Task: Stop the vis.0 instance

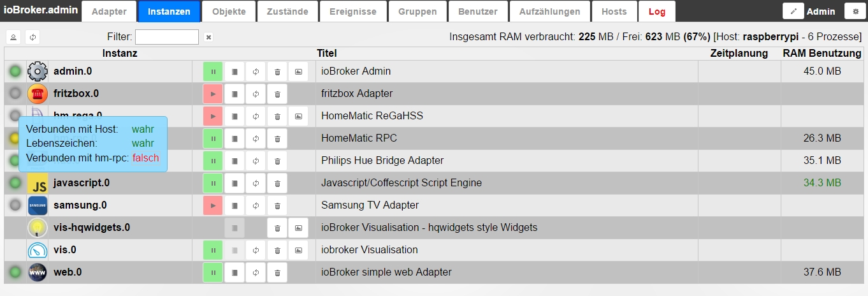Action: (x=213, y=250)
